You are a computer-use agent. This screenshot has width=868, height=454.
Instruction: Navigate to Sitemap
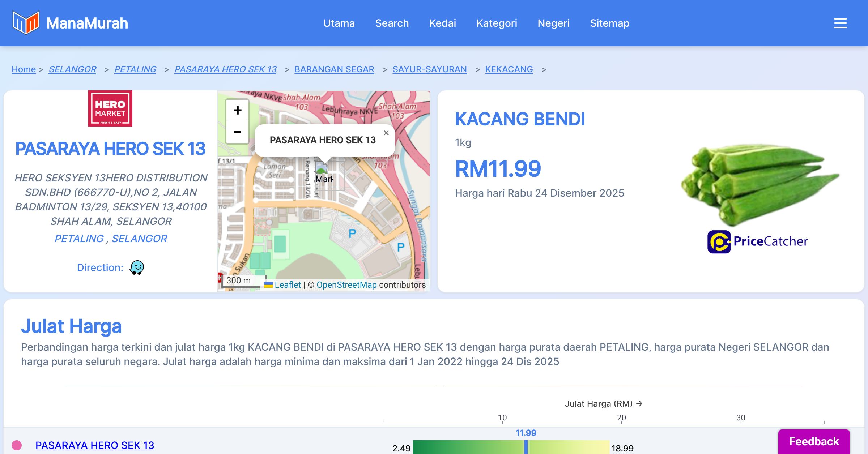(609, 23)
